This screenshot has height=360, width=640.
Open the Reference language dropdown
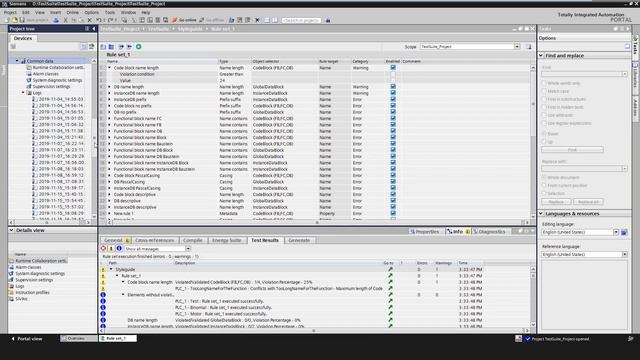pos(624,254)
